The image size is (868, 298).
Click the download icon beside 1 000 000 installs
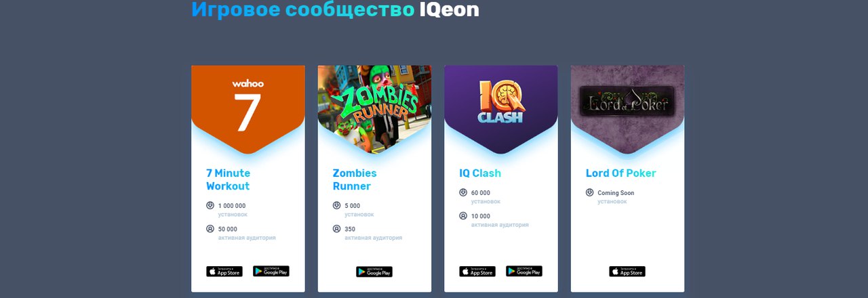[x=210, y=205]
